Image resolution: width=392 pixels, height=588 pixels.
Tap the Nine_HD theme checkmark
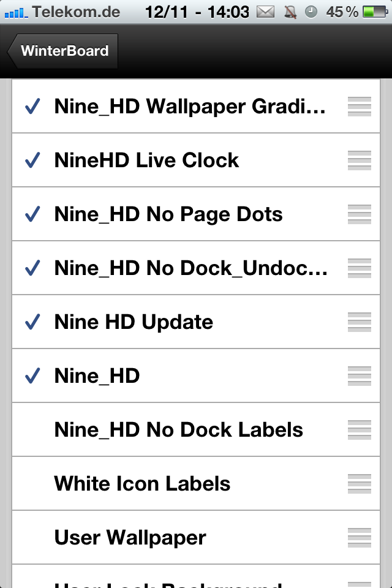32,376
